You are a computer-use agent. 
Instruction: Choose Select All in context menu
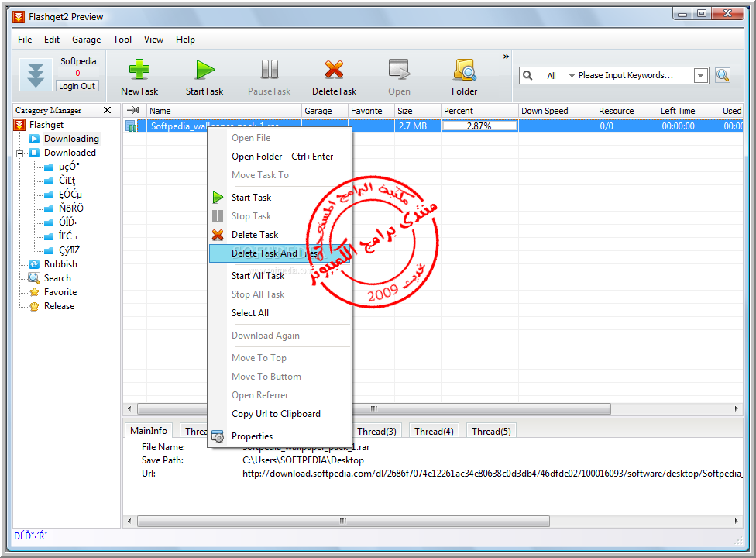pyautogui.click(x=280, y=313)
